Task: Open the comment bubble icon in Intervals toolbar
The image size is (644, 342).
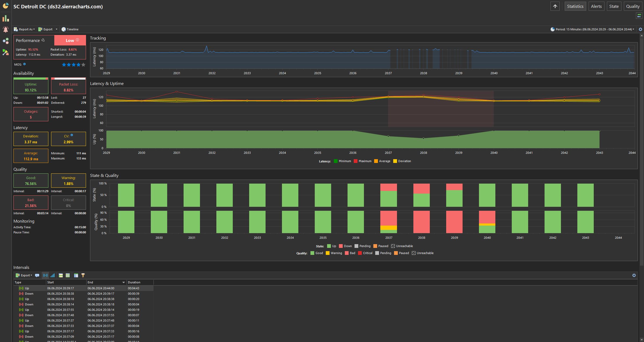Action: coord(37,275)
